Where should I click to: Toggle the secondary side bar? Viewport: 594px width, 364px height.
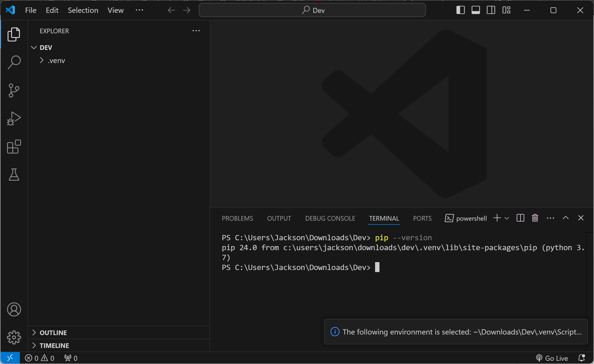click(x=491, y=10)
